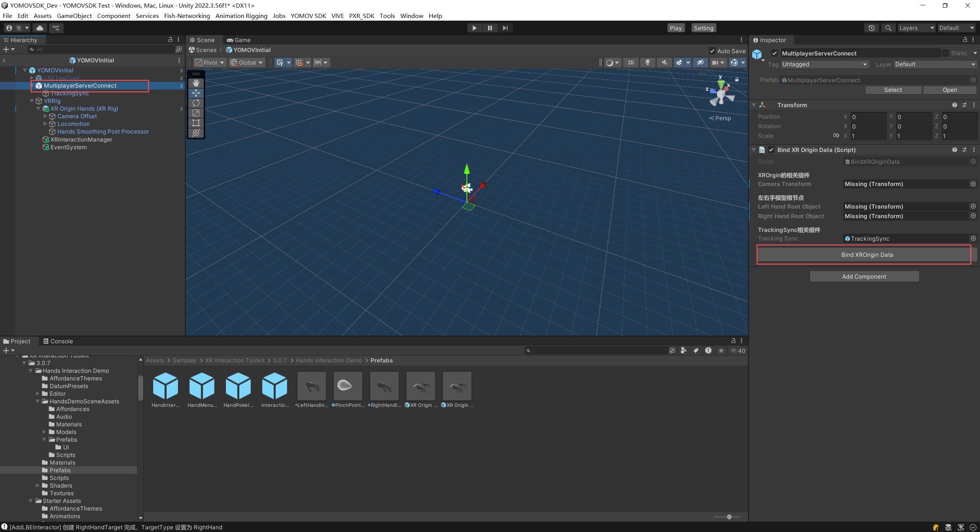Start Play mode with the play button
The image size is (980, 532).
pos(474,28)
